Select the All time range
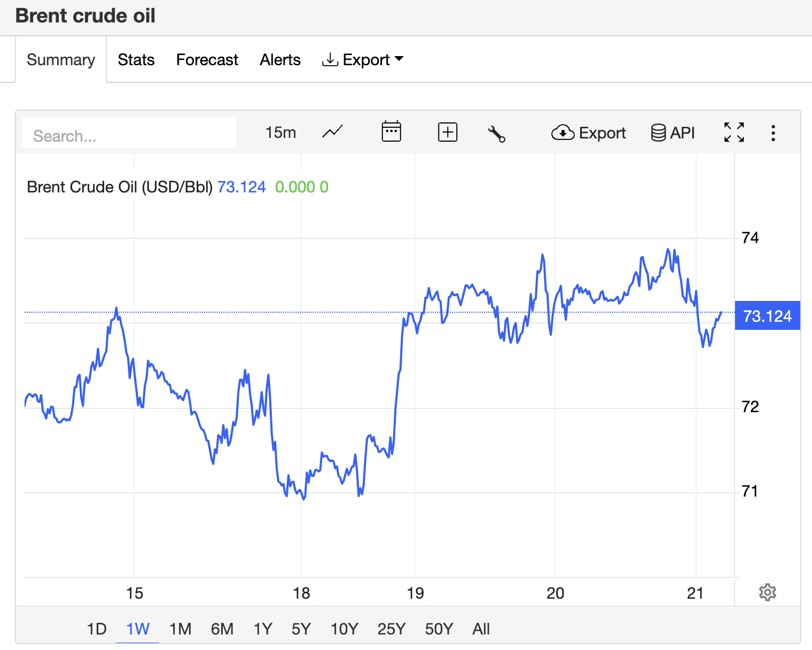Image resolution: width=812 pixels, height=650 pixels. 481,629
